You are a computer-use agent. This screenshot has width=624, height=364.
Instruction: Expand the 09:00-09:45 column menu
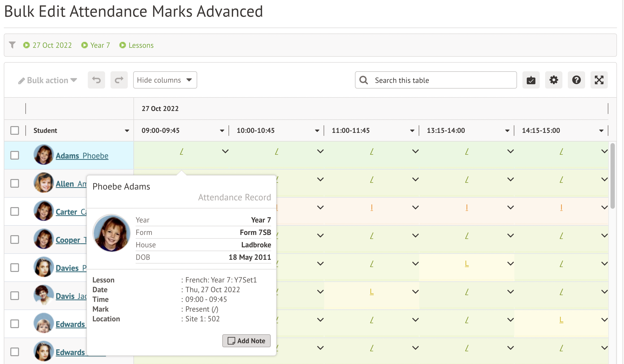[222, 131]
